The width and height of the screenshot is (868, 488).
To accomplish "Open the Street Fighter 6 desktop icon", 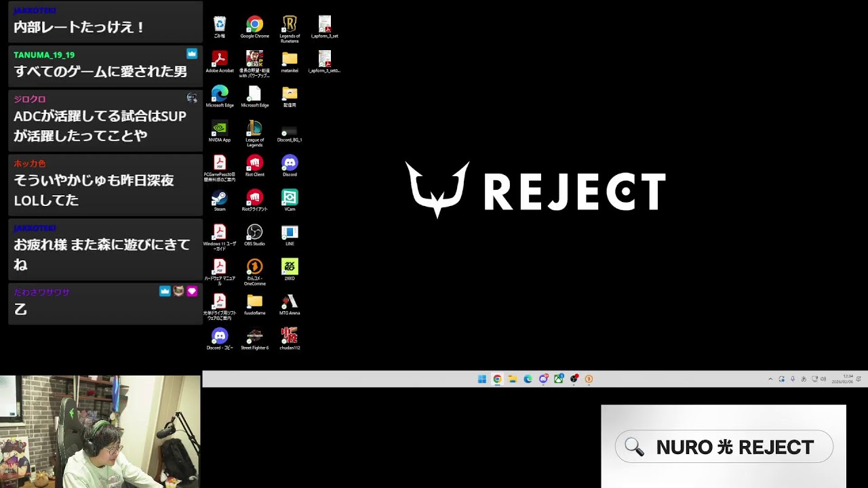I will click(255, 339).
